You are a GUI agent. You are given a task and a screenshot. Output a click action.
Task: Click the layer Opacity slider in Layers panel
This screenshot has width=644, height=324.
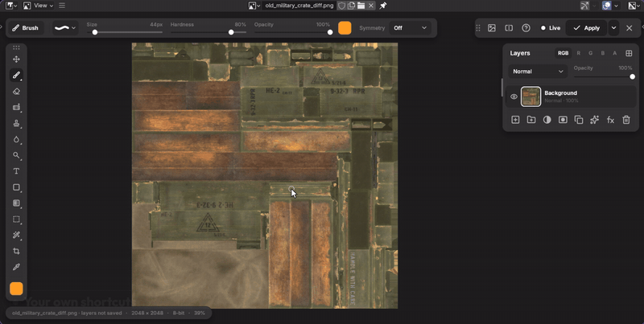pyautogui.click(x=603, y=76)
